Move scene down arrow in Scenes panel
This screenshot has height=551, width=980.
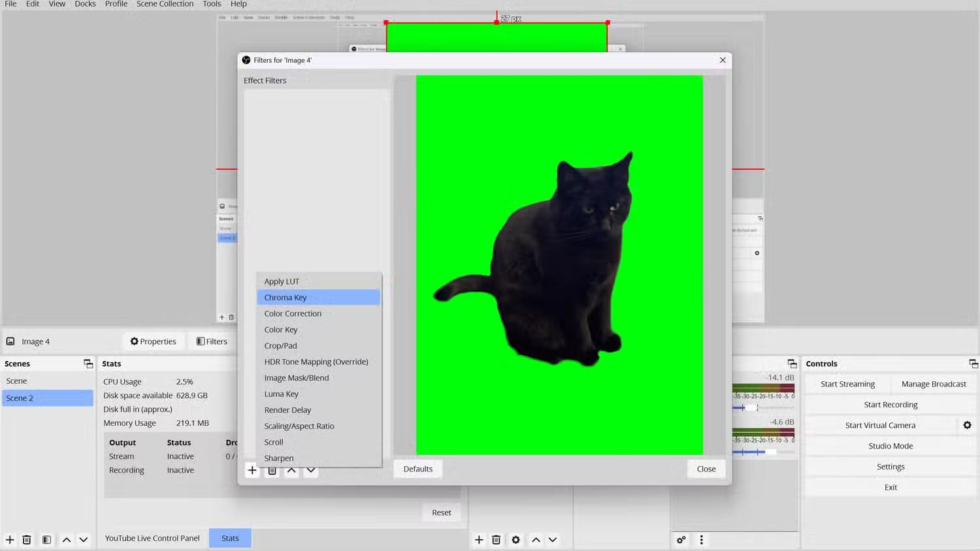84,540
